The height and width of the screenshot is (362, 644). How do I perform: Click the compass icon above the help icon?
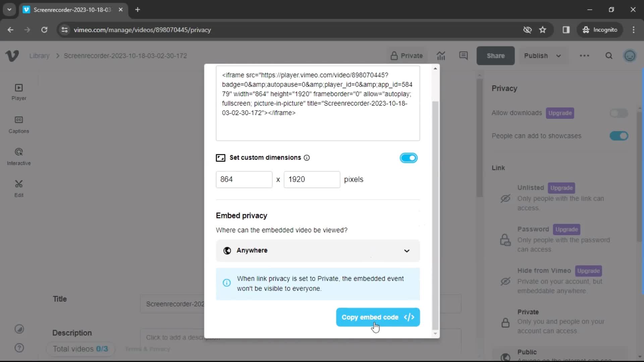(19, 329)
